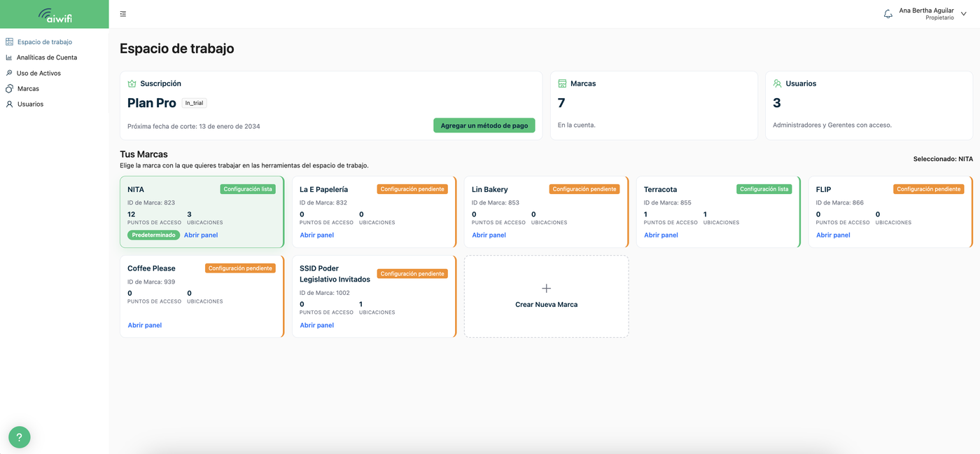The width and height of the screenshot is (980, 454).
Task: Click Agregar un método de pago button
Action: pos(484,125)
